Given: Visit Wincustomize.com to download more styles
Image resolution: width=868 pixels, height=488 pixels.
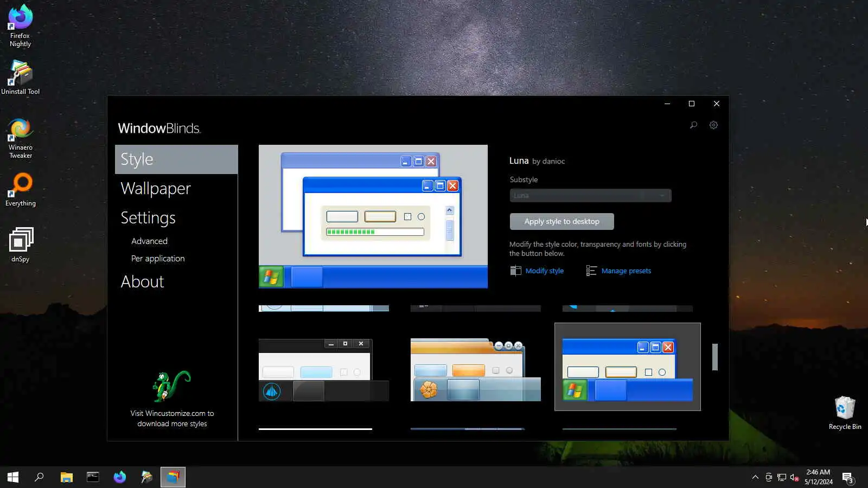Looking at the screenshot, I should click(172, 419).
